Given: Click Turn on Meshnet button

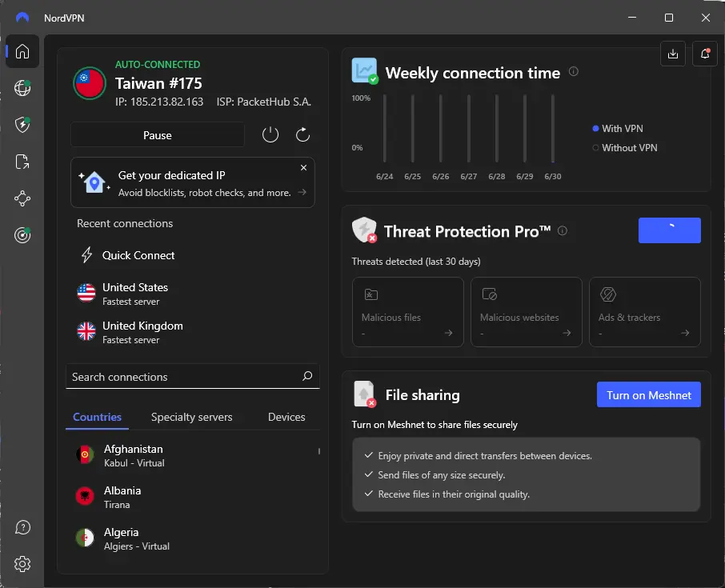Looking at the screenshot, I should coord(649,394).
